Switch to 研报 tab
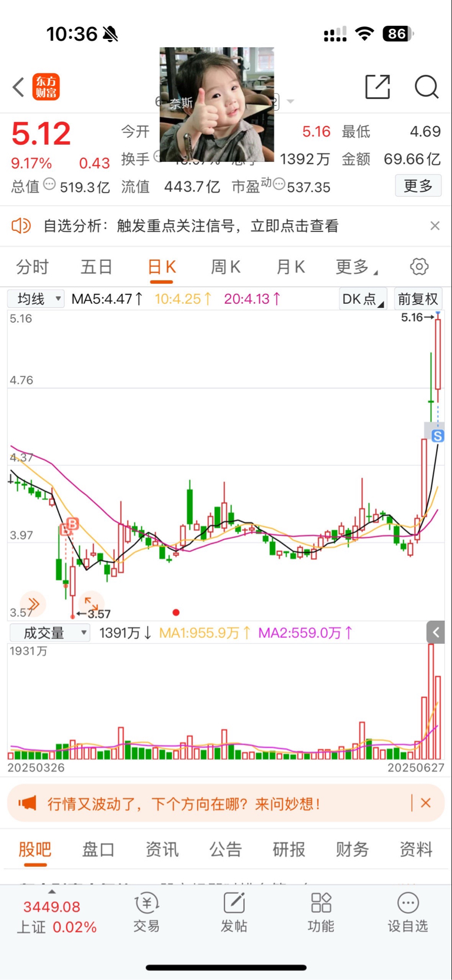The height and width of the screenshot is (980, 452). (289, 849)
